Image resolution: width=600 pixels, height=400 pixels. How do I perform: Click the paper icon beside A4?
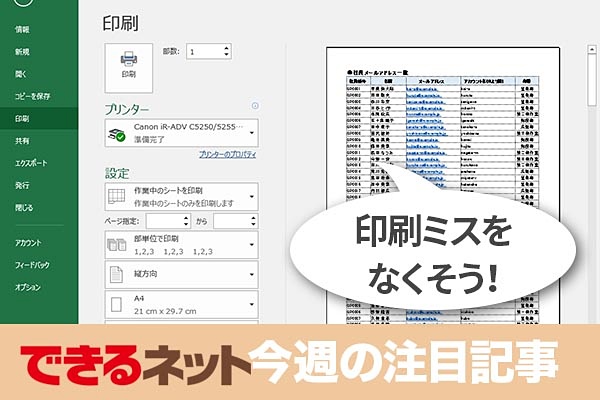(116, 305)
